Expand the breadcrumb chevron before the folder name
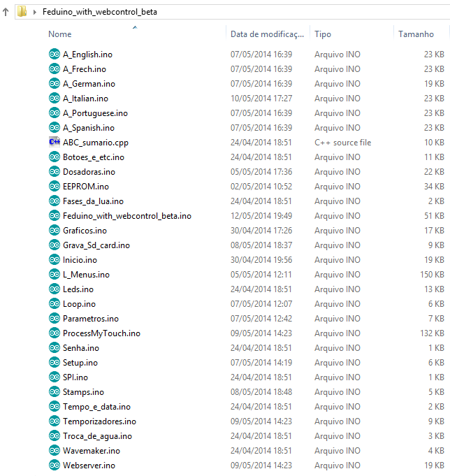The width and height of the screenshot is (450, 476). pos(34,12)
